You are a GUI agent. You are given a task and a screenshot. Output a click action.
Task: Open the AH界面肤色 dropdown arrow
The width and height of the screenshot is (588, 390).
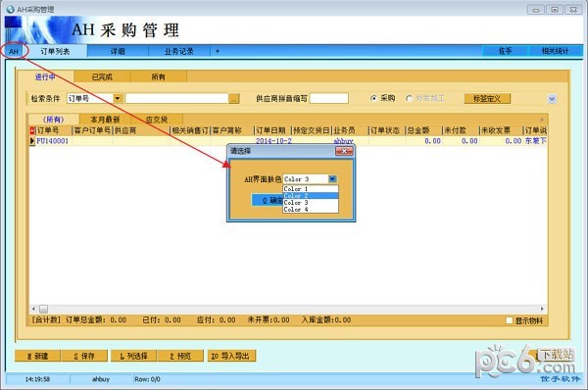coord(332,179)
